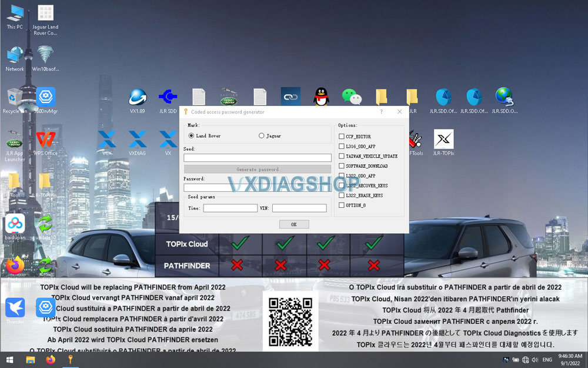Open the Tool folder on the desktop
This screenshot has width=588, height=368.
[x=15, y=185]
